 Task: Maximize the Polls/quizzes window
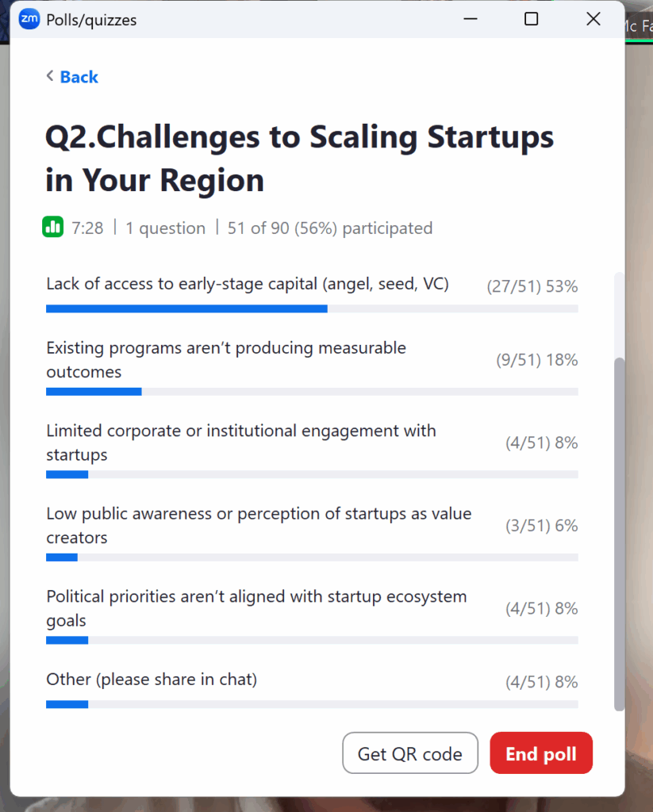(532, 19)
